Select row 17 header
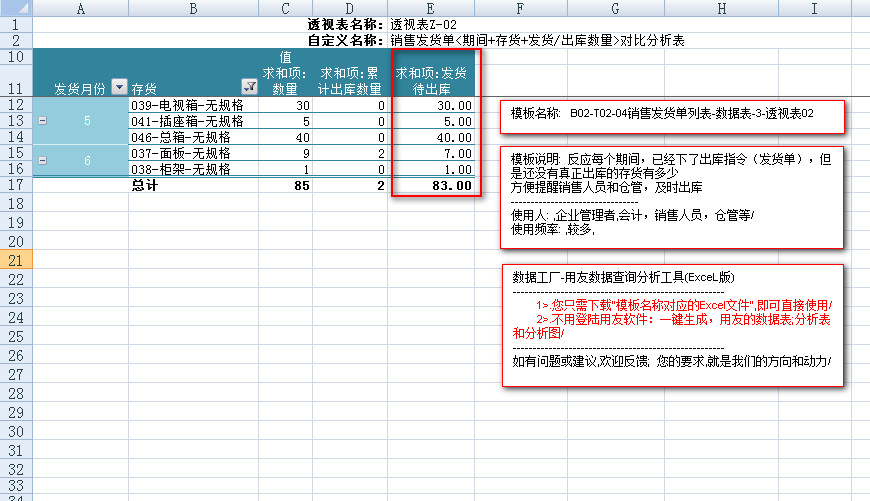Viewport: 870px width, 501px height. pos(16,185)
